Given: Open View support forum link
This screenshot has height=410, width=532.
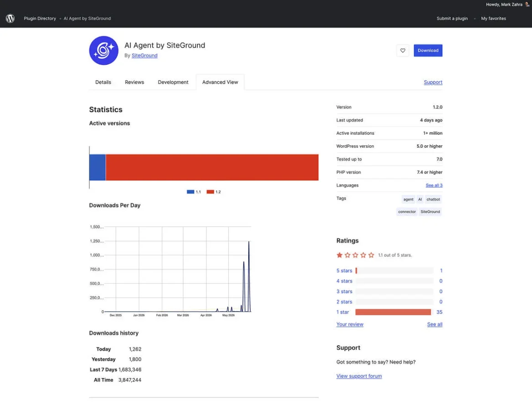Looking at the screenshot, I should 359,376.
